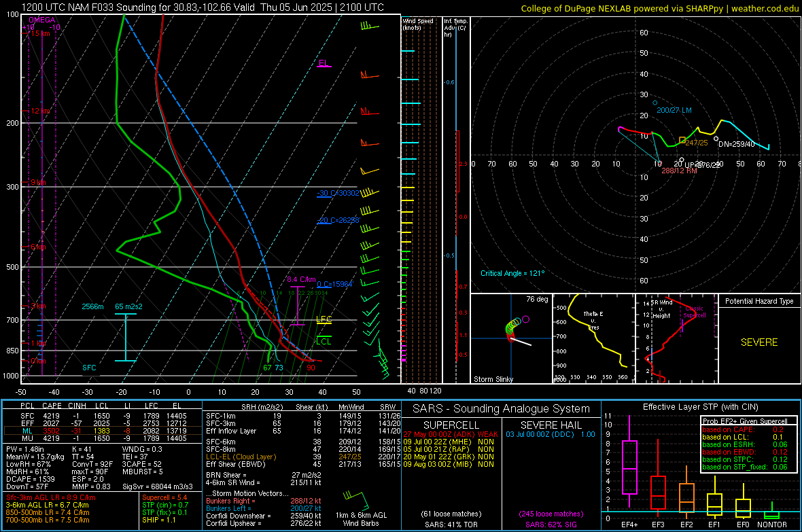This screenshot has width=802, height=532.
Task: Click the SR Wind v. Height label
Action: 661,309
